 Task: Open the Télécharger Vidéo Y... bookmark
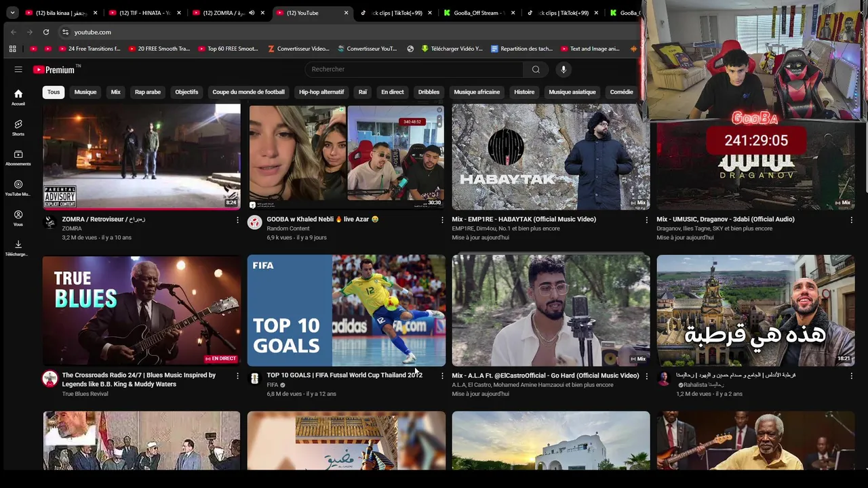point(452,49)
